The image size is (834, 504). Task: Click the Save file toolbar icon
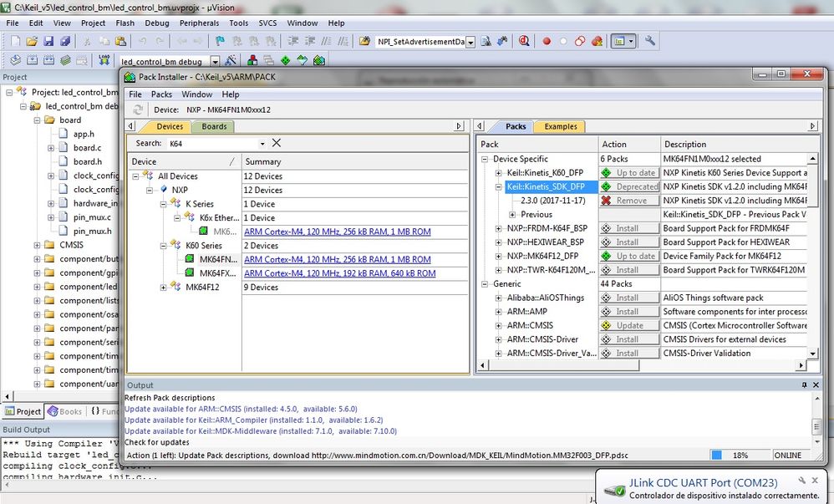click(x=49, y=41)
